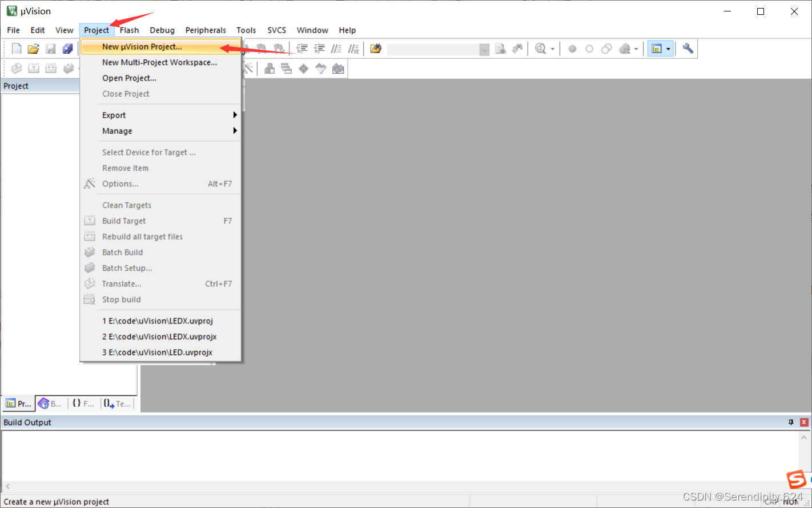812x508 pixels.
Task: Click the New file toolbar icon
Action: click(x=17, y=49)
